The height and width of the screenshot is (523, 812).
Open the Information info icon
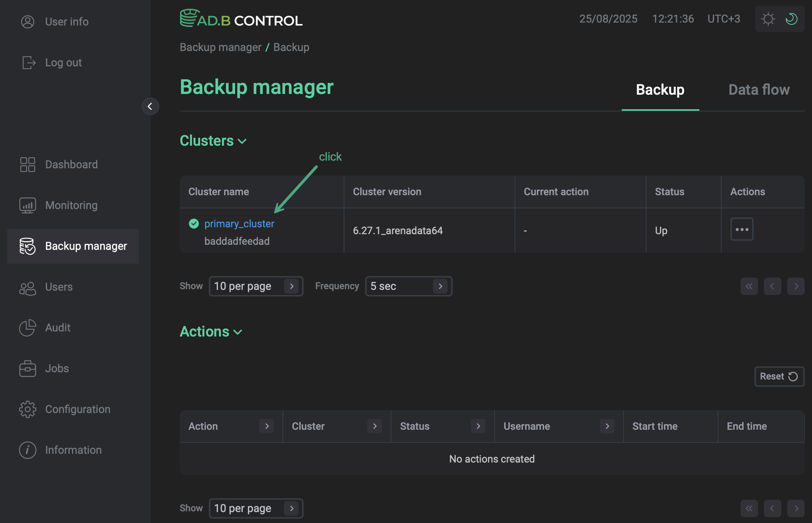pos(27,450)
